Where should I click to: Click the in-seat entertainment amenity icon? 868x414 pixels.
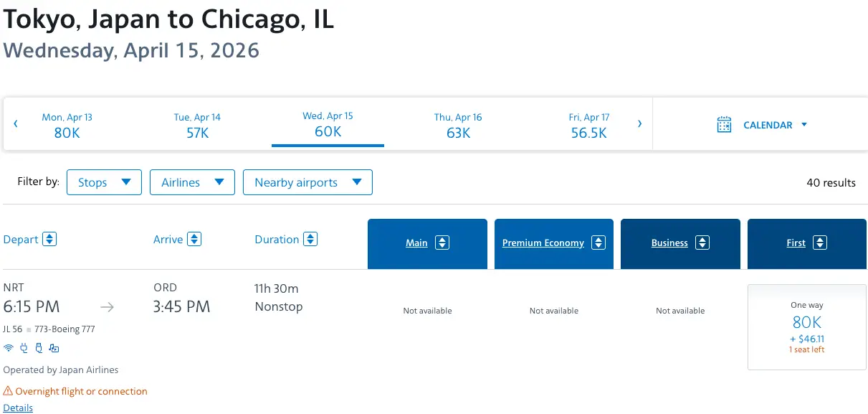tap(54, 348)
